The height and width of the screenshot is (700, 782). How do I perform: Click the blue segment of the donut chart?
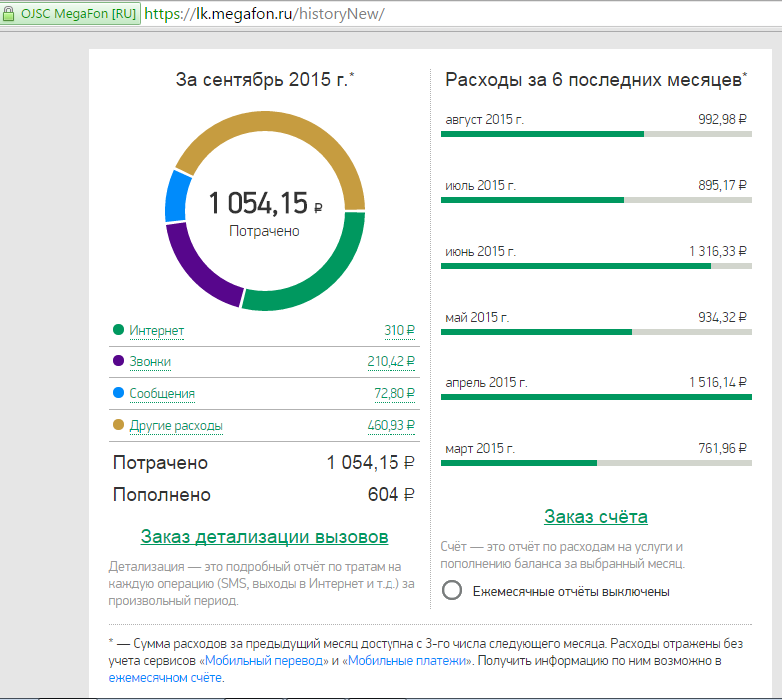pyautogui.click(x=176, y=196)
